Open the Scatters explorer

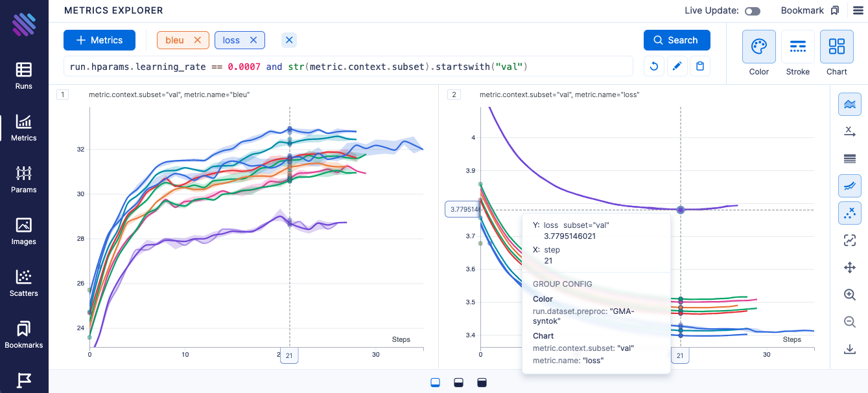click(24, 283)
